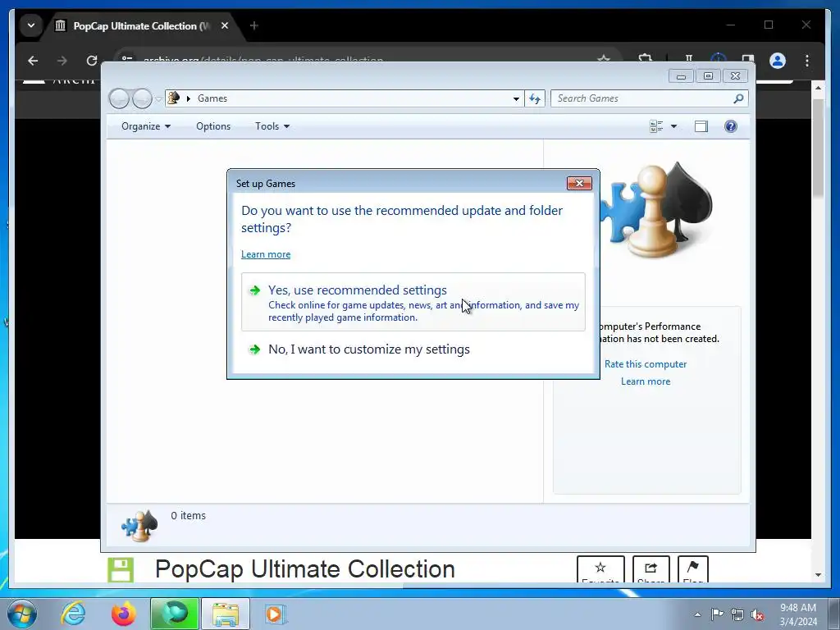Open Action Center flag icon in tray
The height and width of the screenshot is (630, 840).
pos(717,614)
